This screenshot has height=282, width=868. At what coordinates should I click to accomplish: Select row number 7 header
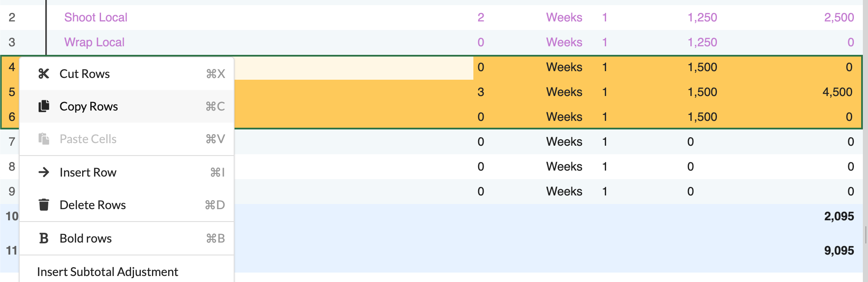pyautogui.click(x=12, y=142)
